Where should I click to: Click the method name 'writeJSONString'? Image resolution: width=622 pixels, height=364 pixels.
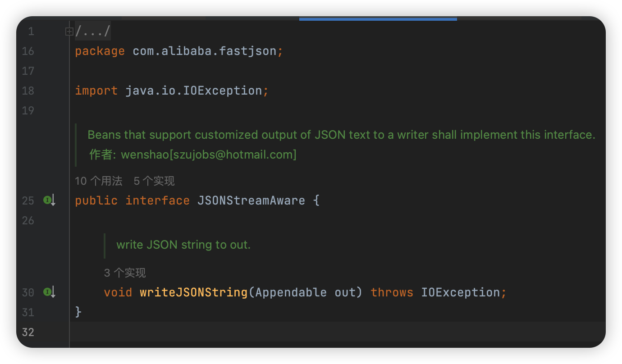coord(194,293)
